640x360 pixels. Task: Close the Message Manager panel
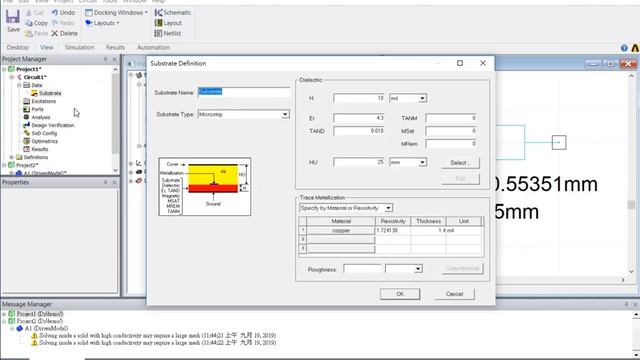pyautogui.click(x=635, y=304)
